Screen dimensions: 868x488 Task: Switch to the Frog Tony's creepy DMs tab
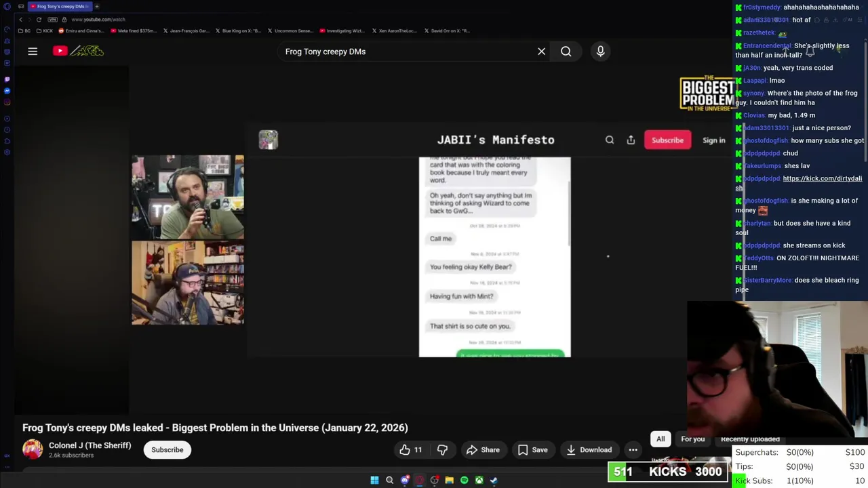tap(60, 6)
